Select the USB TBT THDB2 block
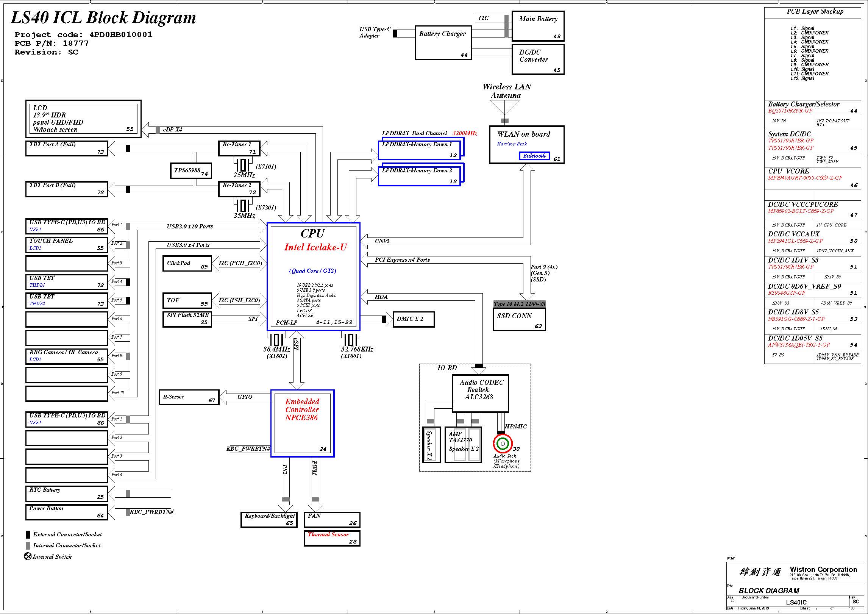 67,300
